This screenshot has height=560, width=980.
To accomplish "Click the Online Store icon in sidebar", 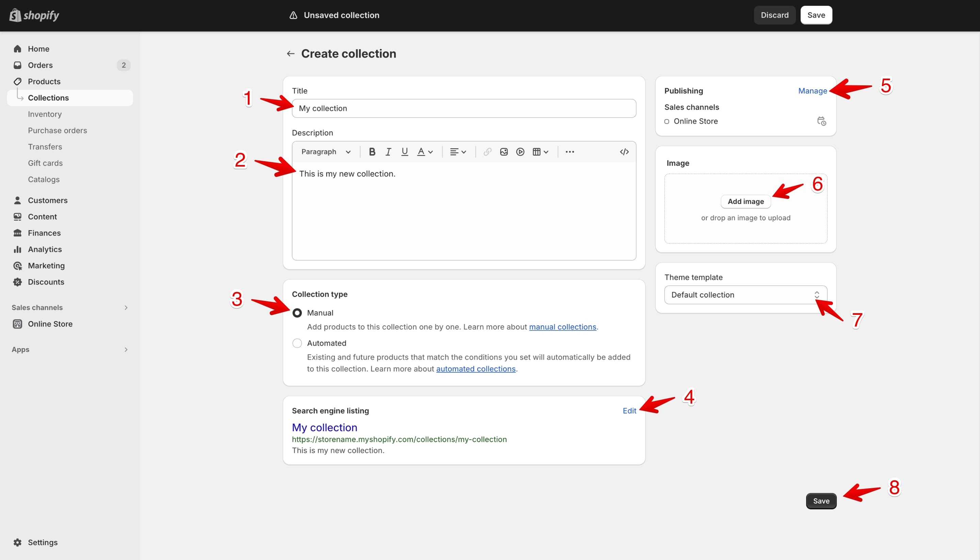I will pos(17,324).
